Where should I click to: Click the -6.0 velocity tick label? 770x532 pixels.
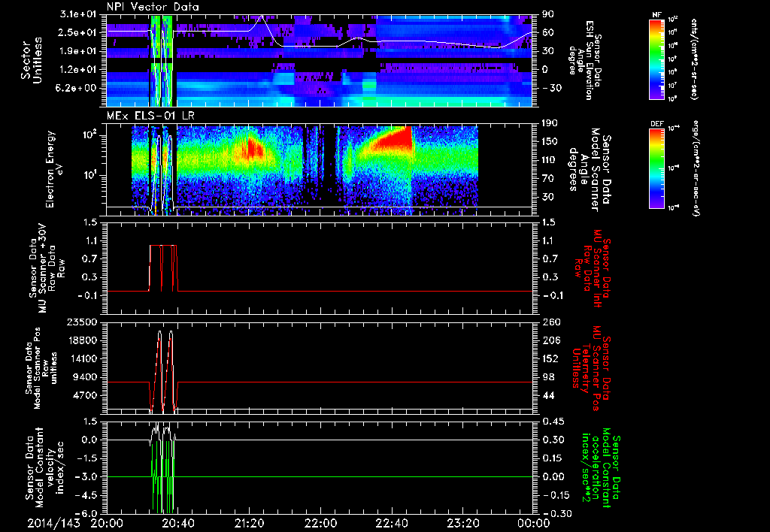coord(87,513)
